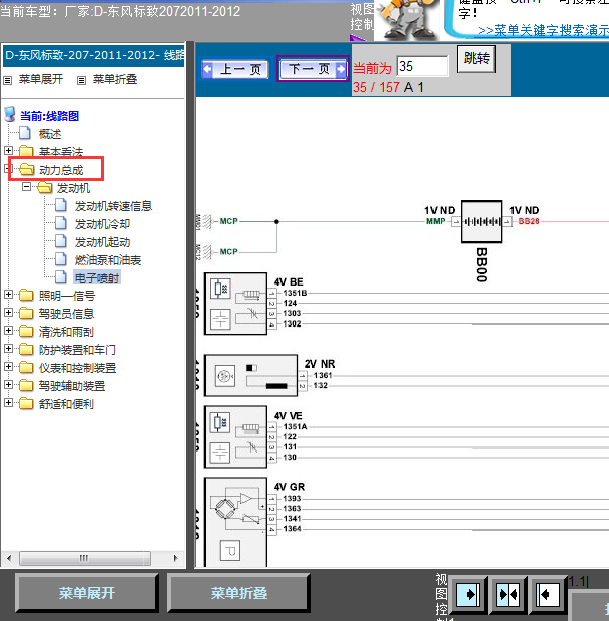Expand the 防护装置和车门 folder plus sign
Viewport: 609px width, 621px height.
(x=8, y=349)
